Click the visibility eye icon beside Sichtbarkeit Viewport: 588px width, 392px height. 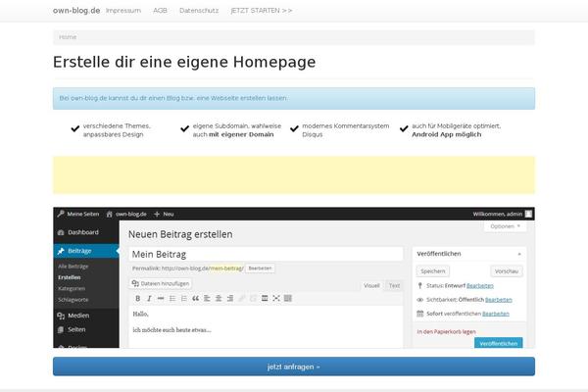tap(420, 300)
